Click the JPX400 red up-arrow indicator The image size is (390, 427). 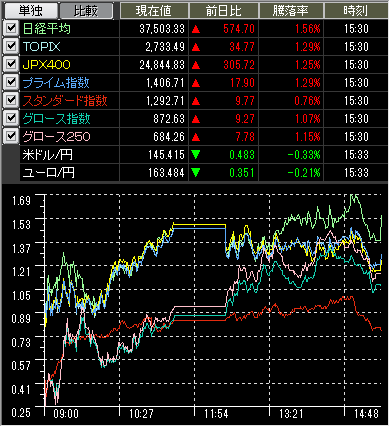click(x=196, y=65)
